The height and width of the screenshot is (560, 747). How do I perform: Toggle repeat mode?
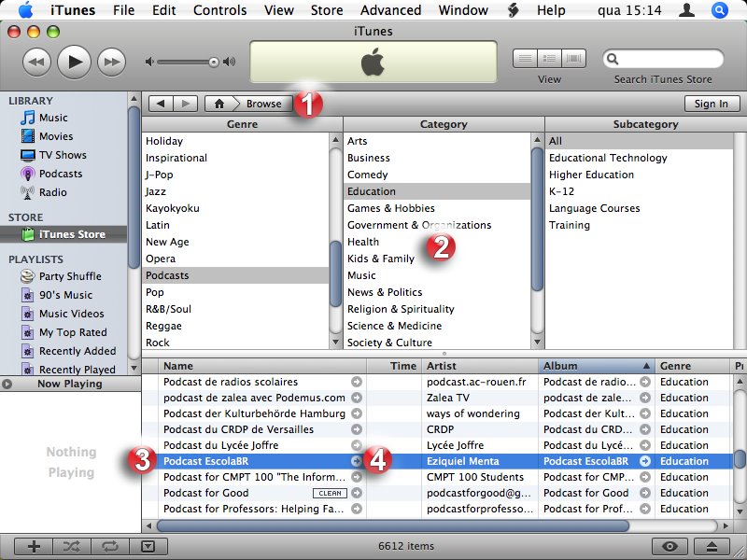click(110, 546)
